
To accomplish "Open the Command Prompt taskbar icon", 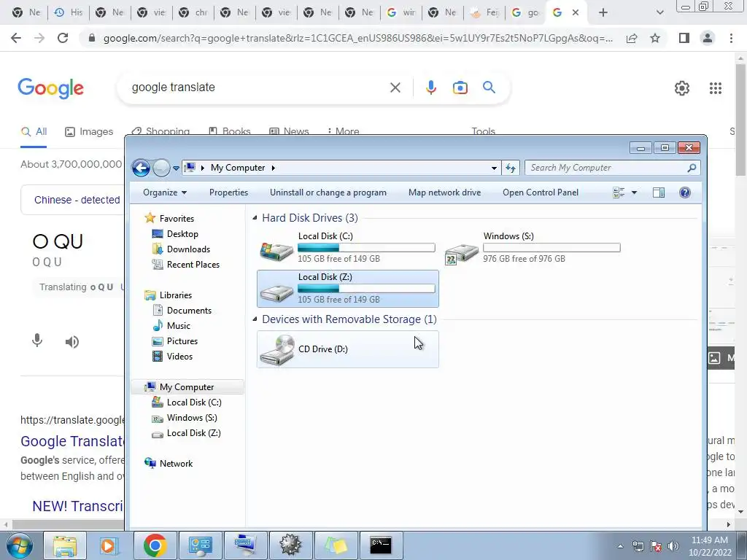I will pyautogui.click(x=381, y=545).
